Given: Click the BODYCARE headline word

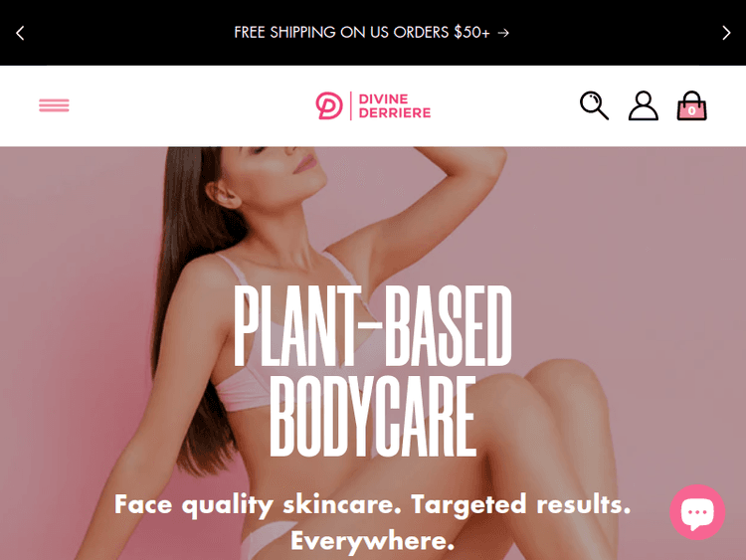Looking at the screenshot, I should (373, 417).
